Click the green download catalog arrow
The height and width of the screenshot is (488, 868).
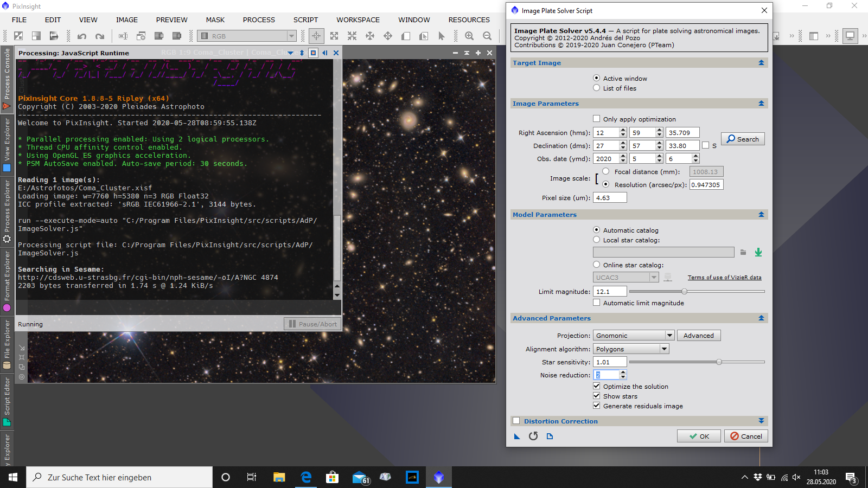(x=758, y=252)
